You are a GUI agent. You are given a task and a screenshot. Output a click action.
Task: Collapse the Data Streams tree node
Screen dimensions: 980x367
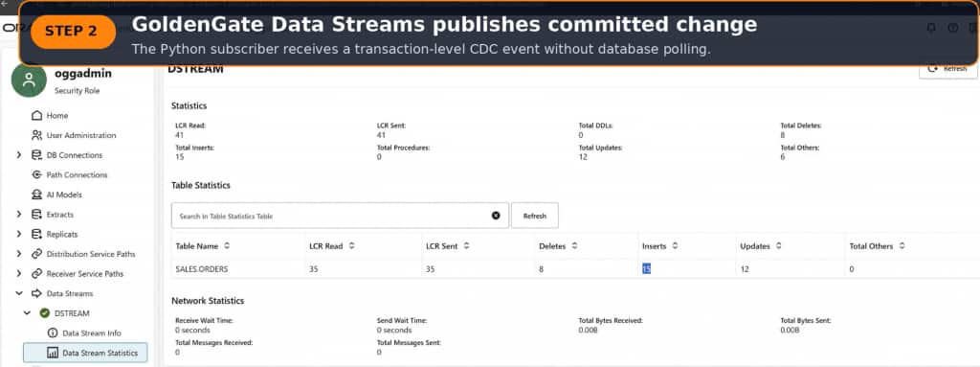(19, 294)
